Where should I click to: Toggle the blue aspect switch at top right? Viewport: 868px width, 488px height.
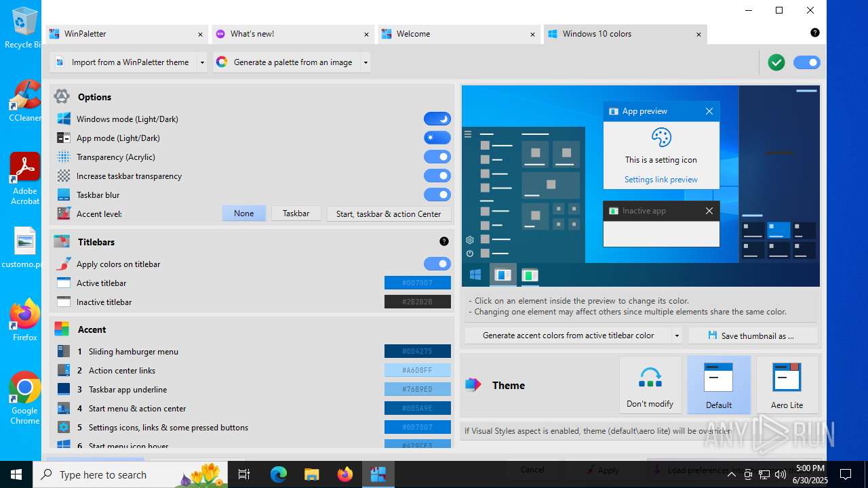(x=807, y=62)
